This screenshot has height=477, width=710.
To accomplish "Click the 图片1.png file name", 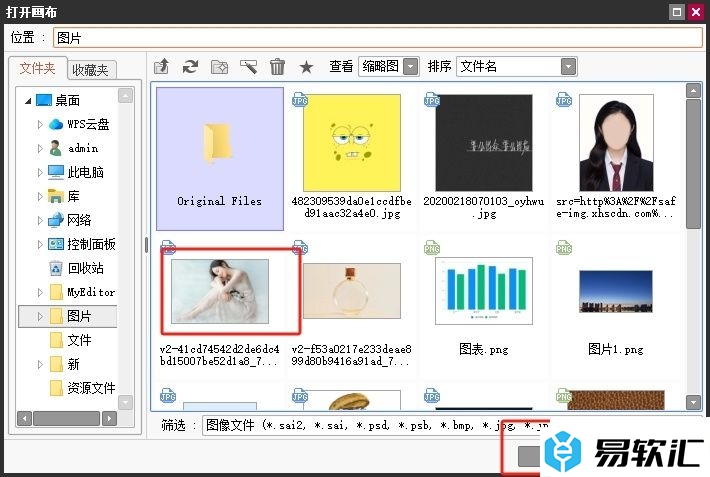I will (616, 349).
